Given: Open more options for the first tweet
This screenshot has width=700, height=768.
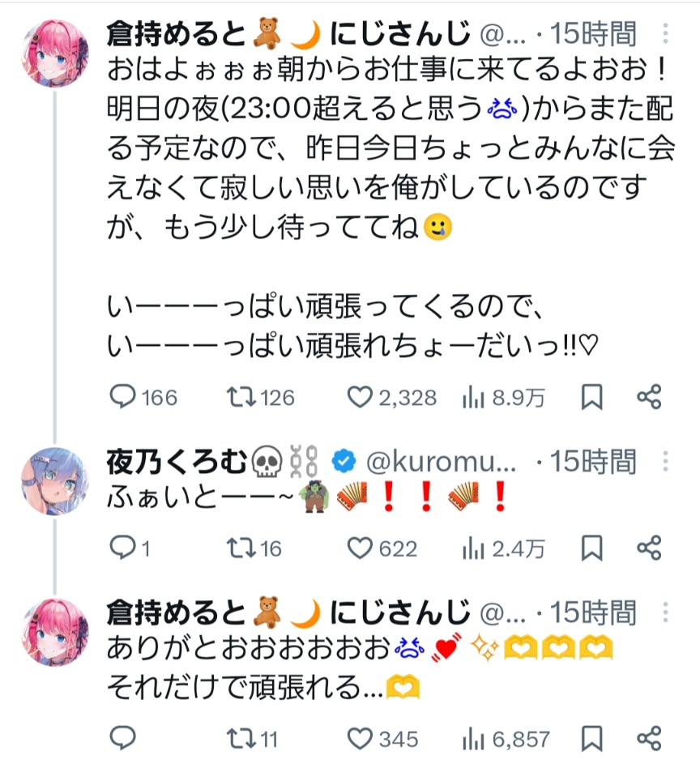Looking at the screenshot, I should click(x=665, y=35).
